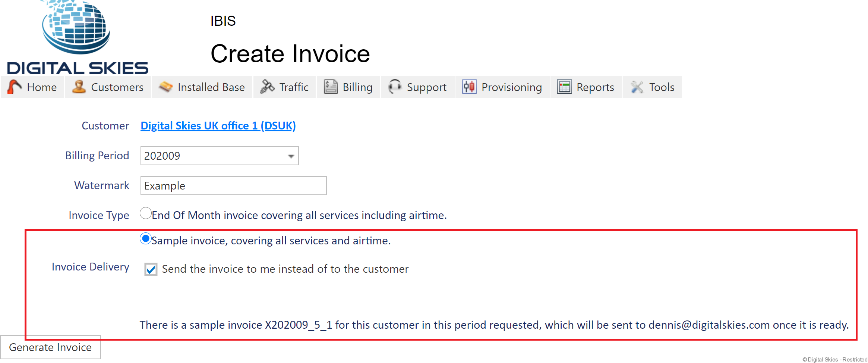This screenshot has width=868, height=363.
Task: Click into the Watermark text field
Action: (233, 186)
